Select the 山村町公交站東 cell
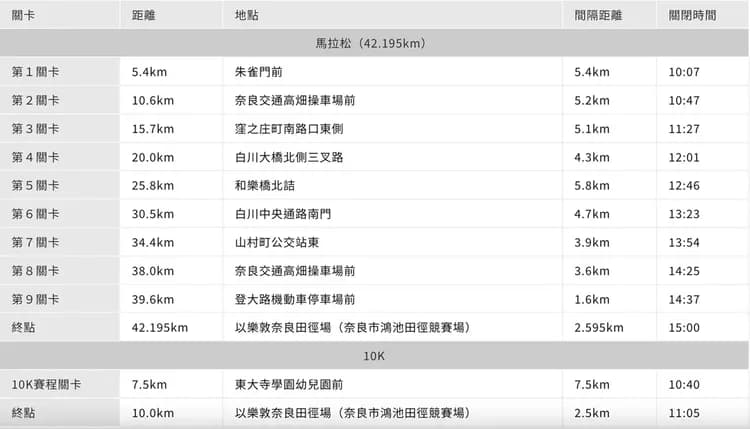 tap(277, 242)
